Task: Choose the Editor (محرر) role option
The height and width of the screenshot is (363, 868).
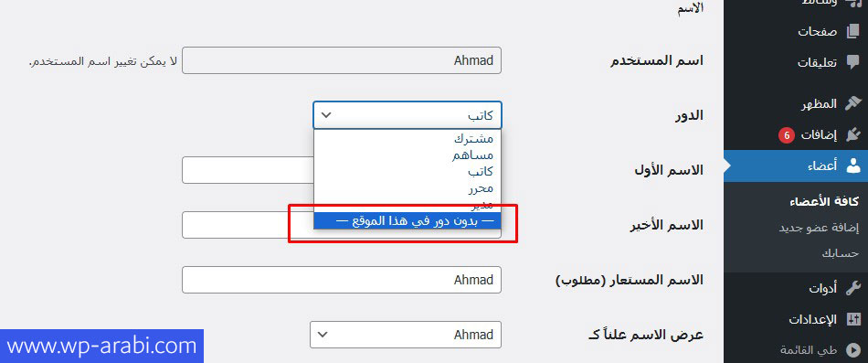Action: 480,188
